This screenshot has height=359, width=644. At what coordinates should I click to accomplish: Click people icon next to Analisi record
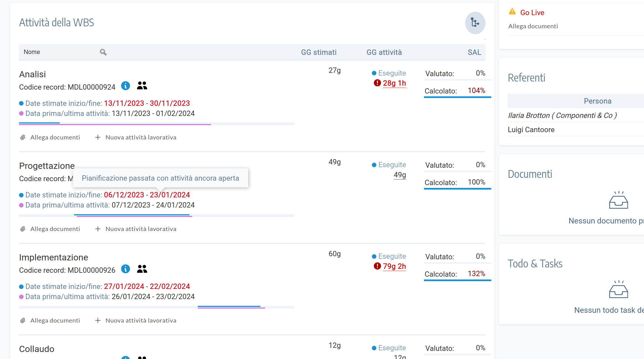(142, 86)
